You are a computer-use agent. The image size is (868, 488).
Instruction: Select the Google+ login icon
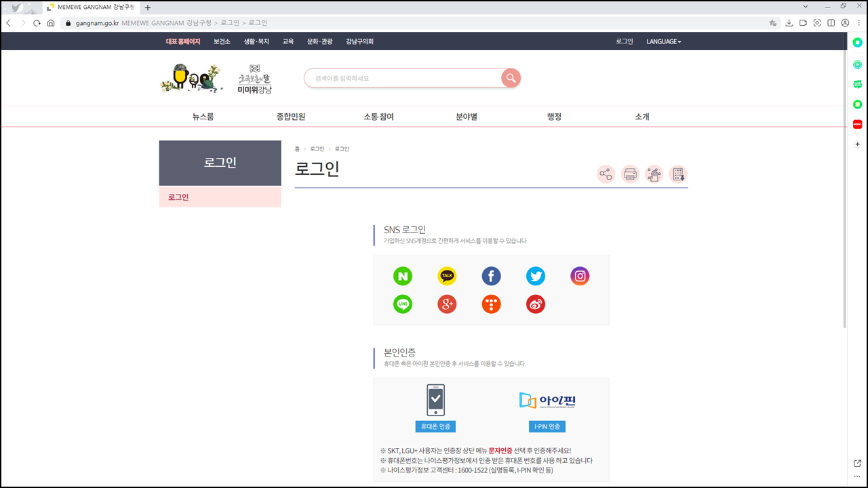point(447,304)
